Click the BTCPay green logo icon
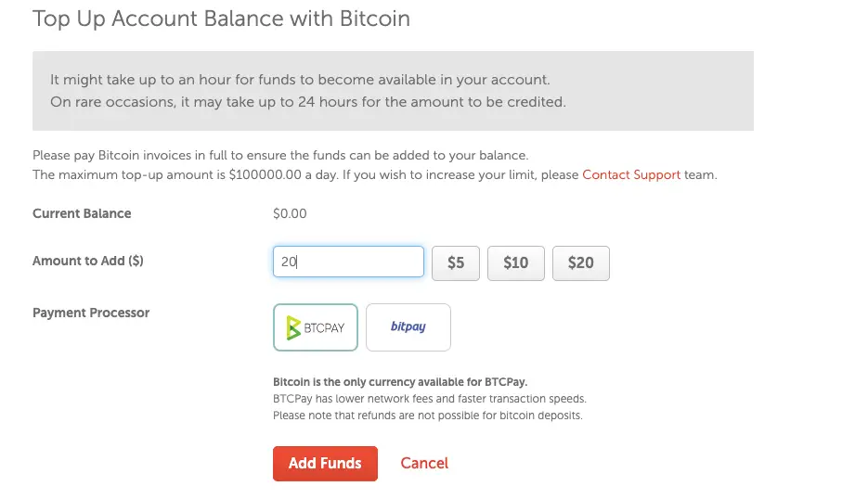Screen dimensions: 868x499 (x=293, y=327)
